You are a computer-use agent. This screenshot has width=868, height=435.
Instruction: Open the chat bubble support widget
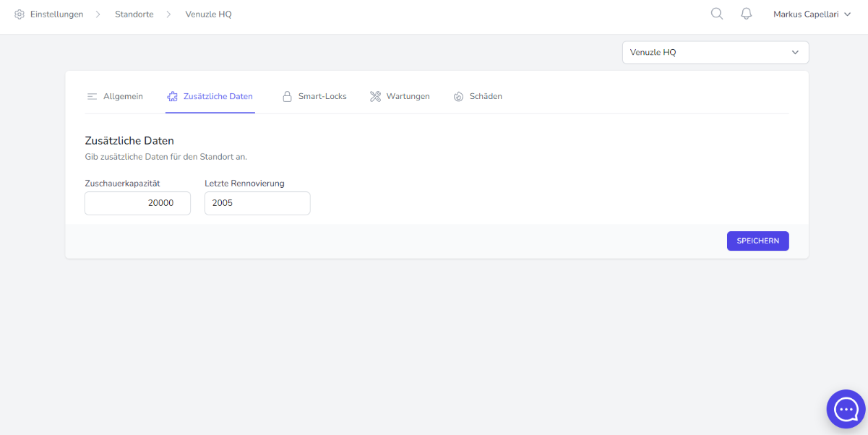[x=846, y=410]
